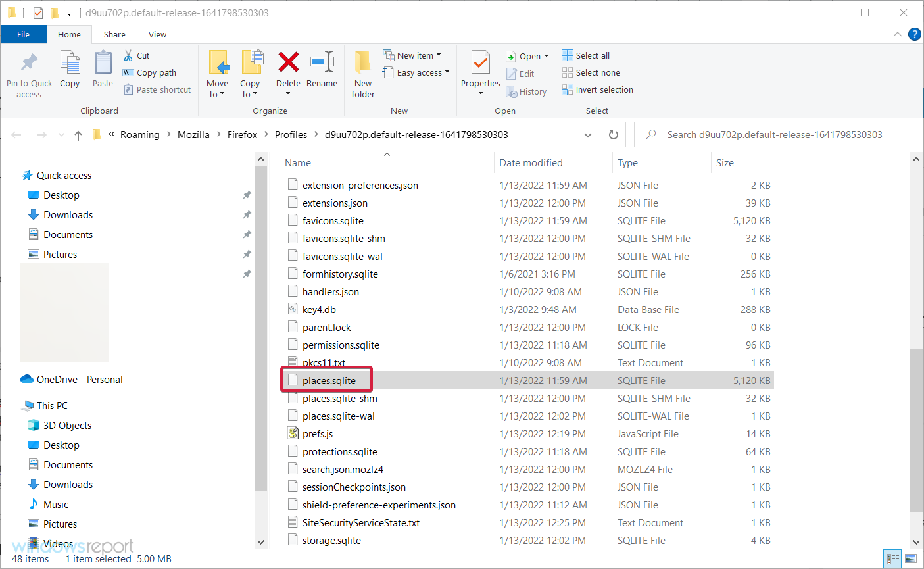Click the Rename icon
924x569 pixels.
(x=322, y=62)
